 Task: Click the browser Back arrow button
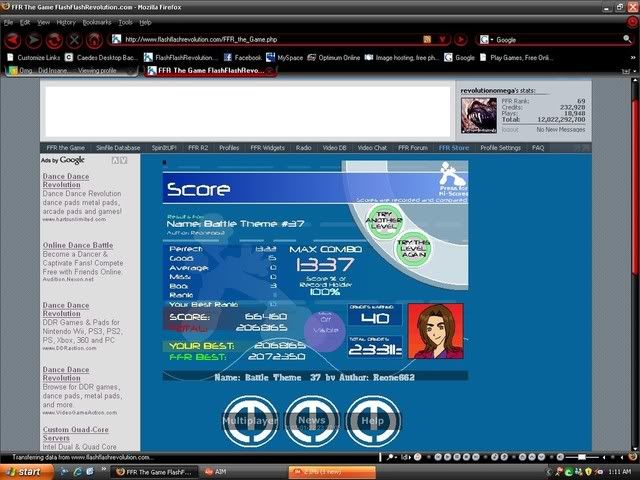(12, 40)
